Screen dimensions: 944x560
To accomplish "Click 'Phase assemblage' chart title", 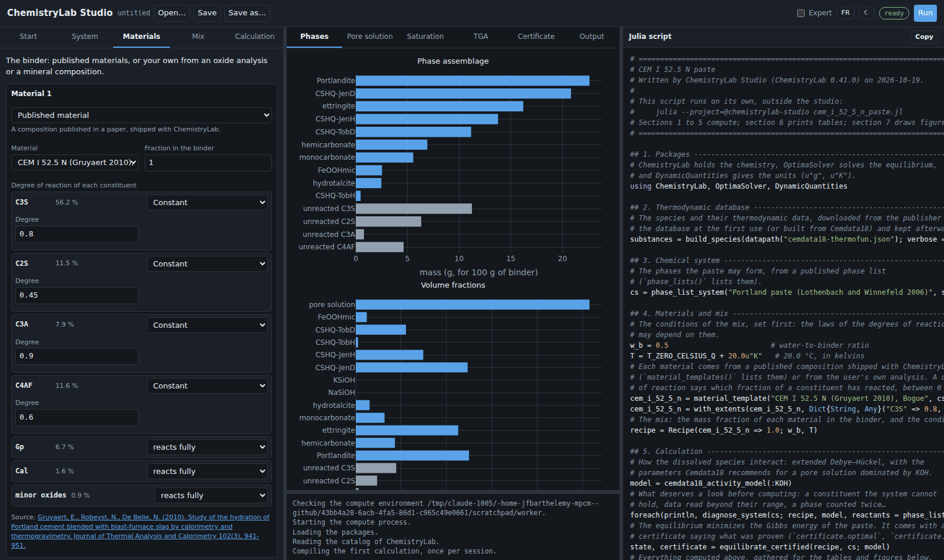I will (453, 61).
